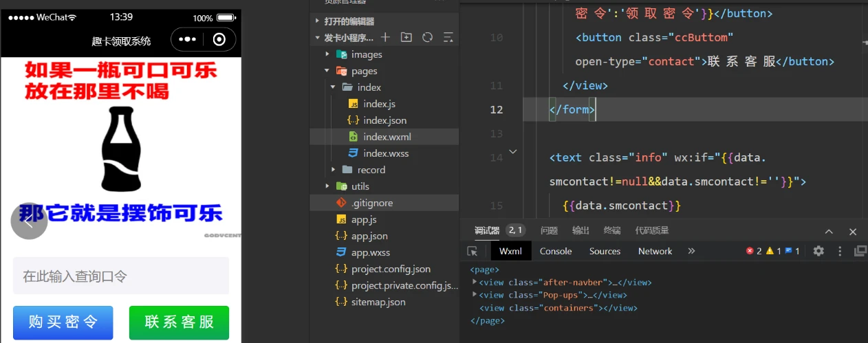Open project.private.config.js file

coord(404,285)
